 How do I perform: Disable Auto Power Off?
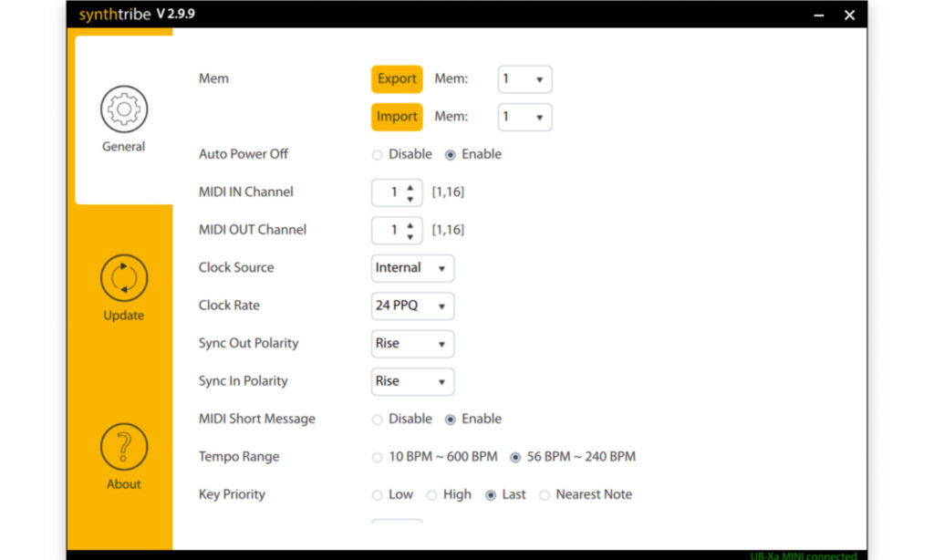(378, 155)
